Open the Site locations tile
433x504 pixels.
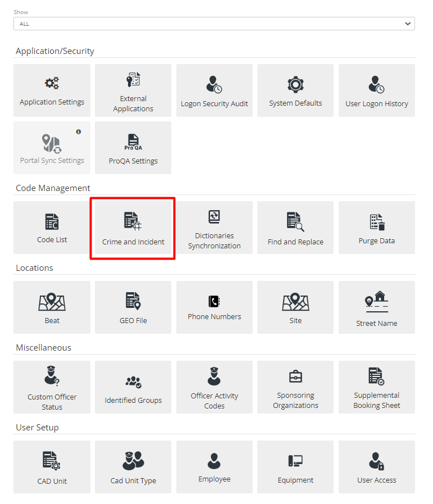(295, 307)
